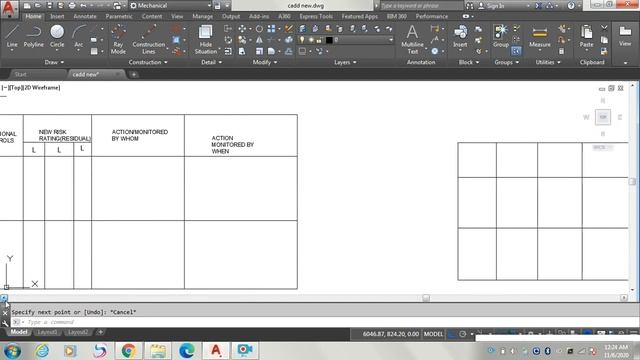Click the 2D Wireframe visual style control
This screenshot has width=640, height=360.
[42, 87]
